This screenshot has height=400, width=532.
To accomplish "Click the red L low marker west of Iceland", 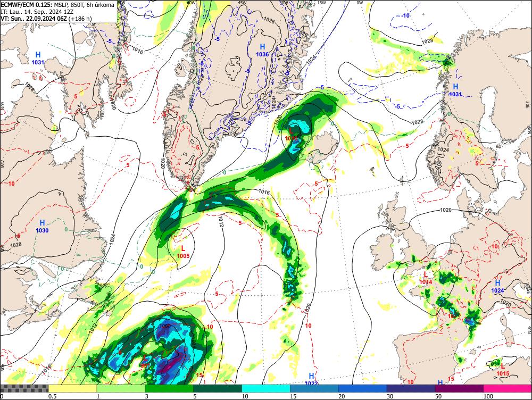I will pyautogui.click(x=291, y=135).
